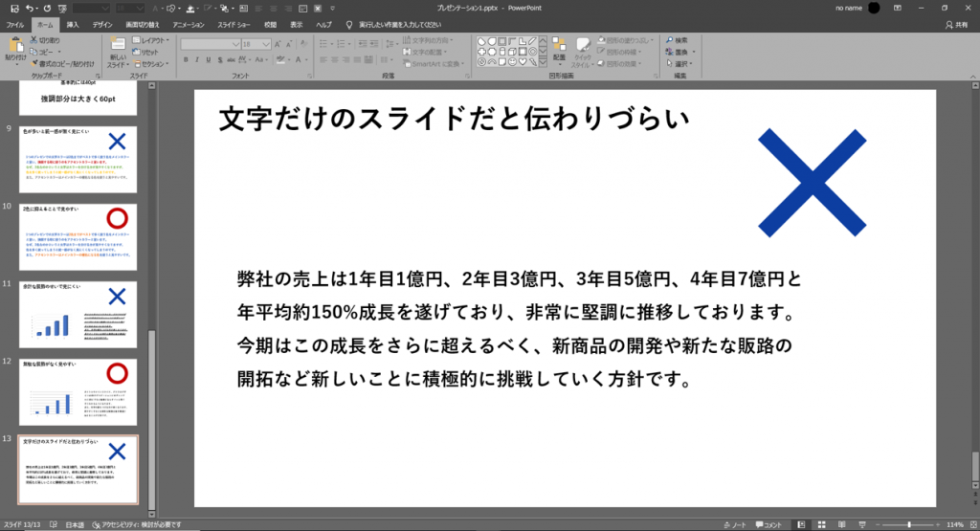
Task: Open Shape Effects (図形の効果)
Action: (x=620, y=64)
